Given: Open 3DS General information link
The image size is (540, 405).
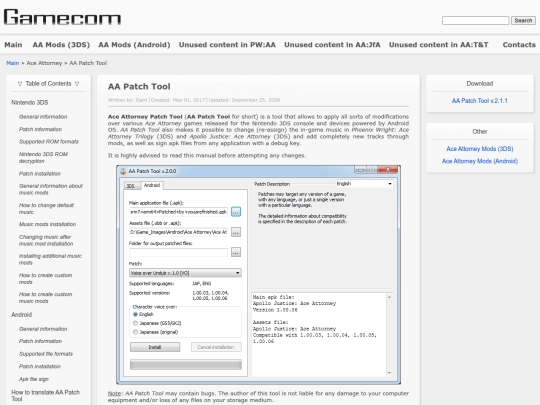Looking at the screenshot, I should (43, 117).
